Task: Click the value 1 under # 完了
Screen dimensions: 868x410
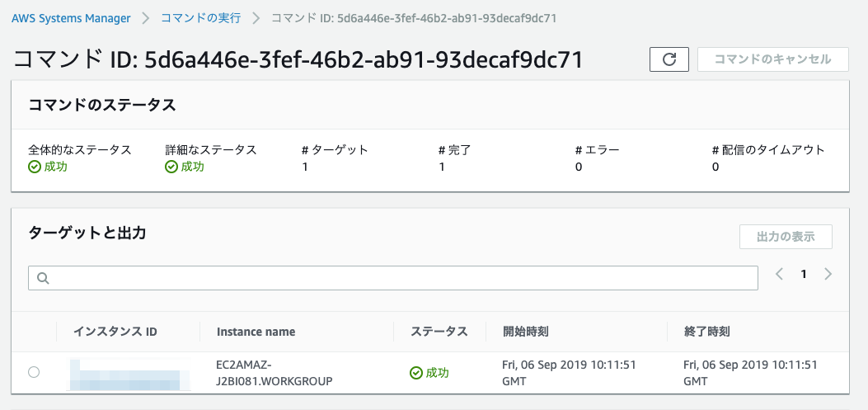Action: [x=442, y=167]
